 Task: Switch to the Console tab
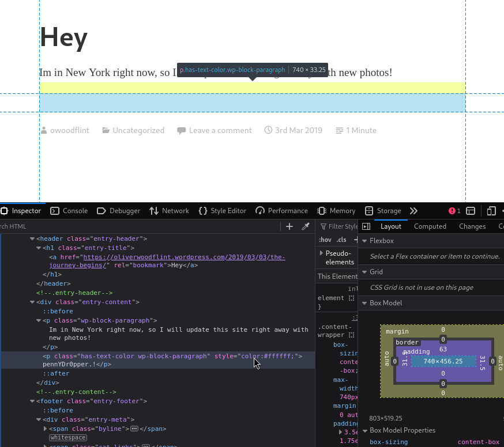click(69, 211)
